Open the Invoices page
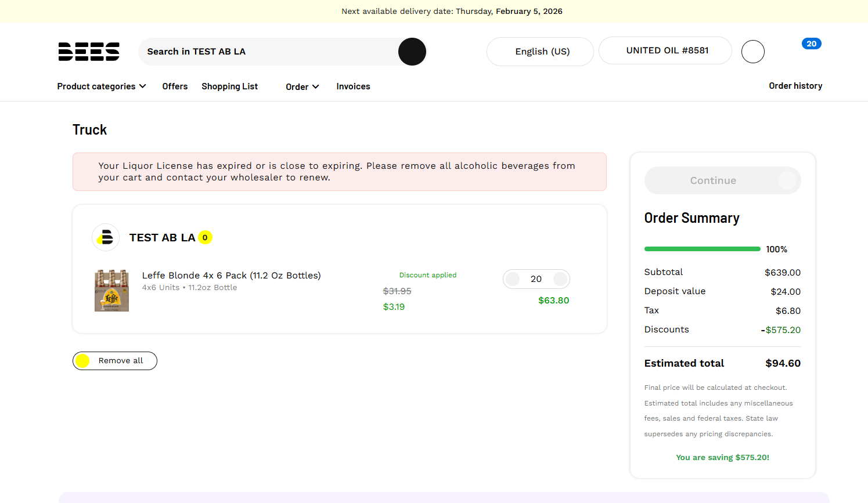This screenshot has height=503, width=868. click(x=353, y=86)
